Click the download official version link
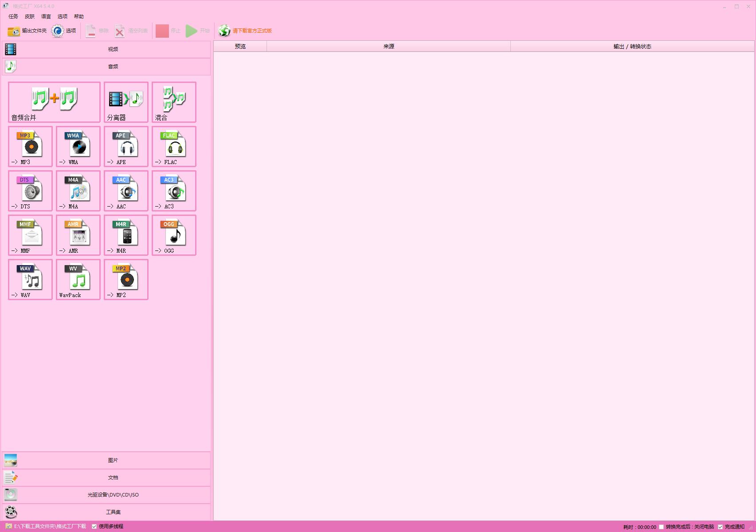Image resolution: width=756 pixels, height=532 pixels. point(251,31)
